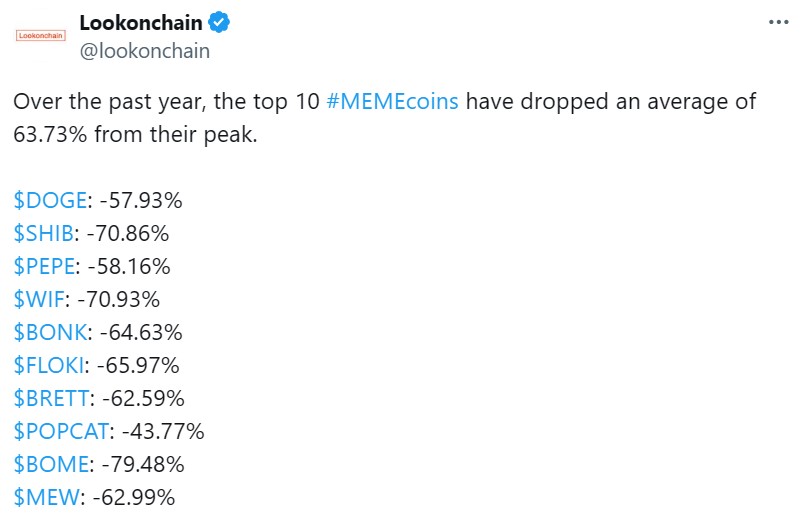Open the $BONK cashtag link

coord(50,332)
